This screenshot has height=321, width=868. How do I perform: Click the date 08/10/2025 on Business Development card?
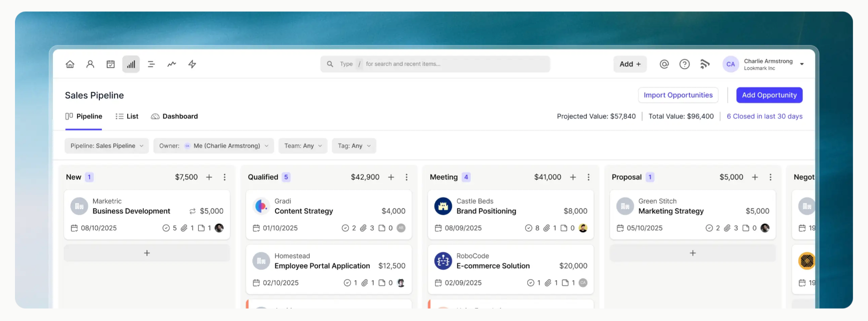coord(99,228)
